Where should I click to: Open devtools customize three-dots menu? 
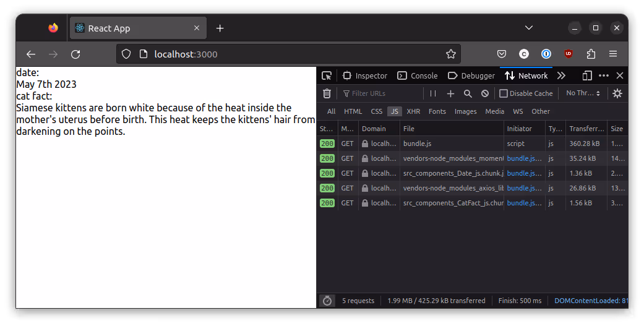coord(604,75)
